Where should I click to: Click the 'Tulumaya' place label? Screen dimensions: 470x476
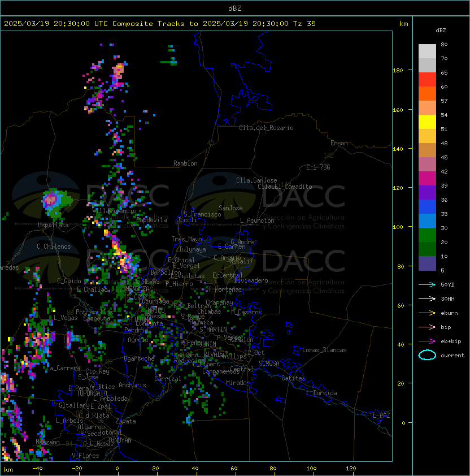pos(193,249)
